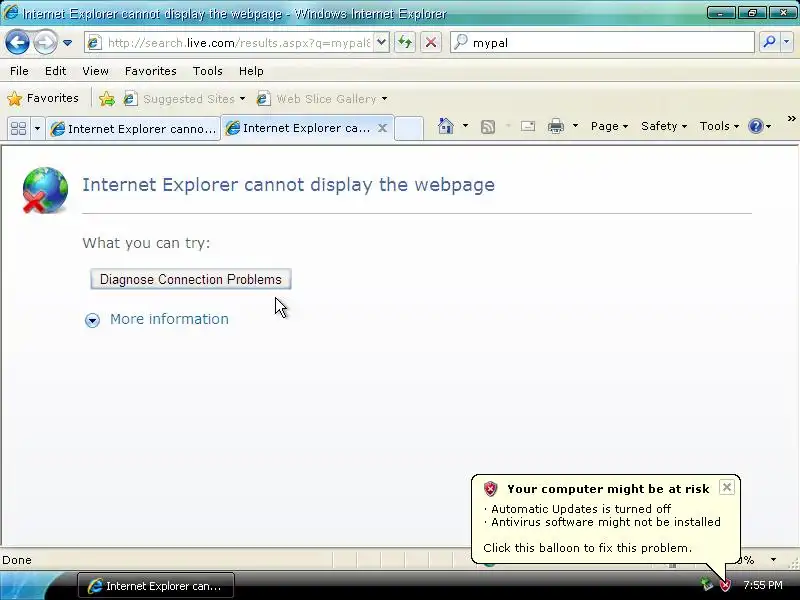
Task: Open the zoom level dropdown arrow
Action: tap(773, 560)
